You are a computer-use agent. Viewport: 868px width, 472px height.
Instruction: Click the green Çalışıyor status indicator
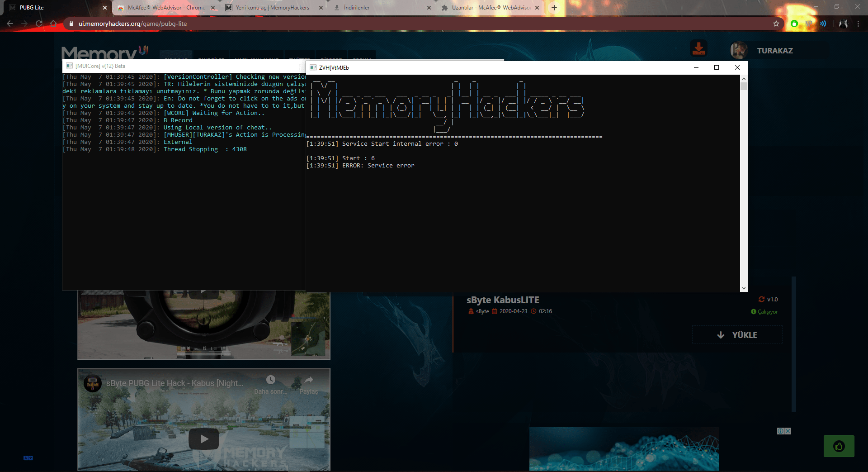(x=764, y=312)
